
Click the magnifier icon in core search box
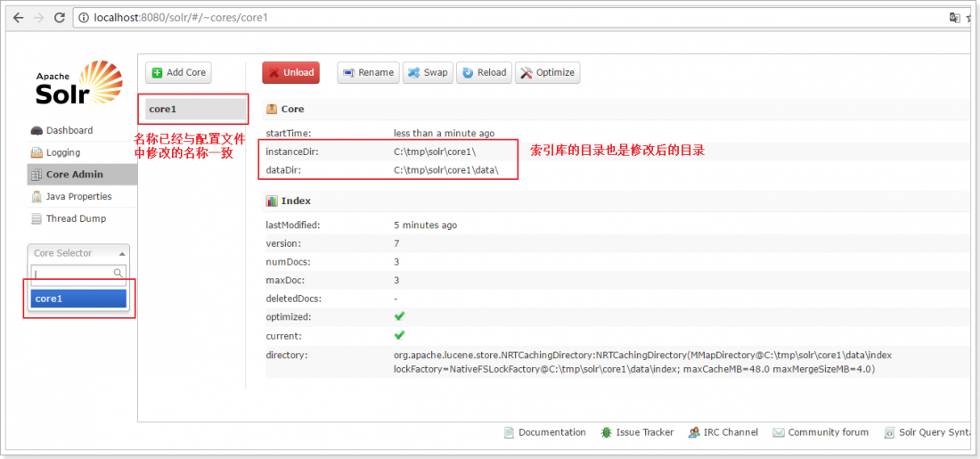[x=118, y=274]
